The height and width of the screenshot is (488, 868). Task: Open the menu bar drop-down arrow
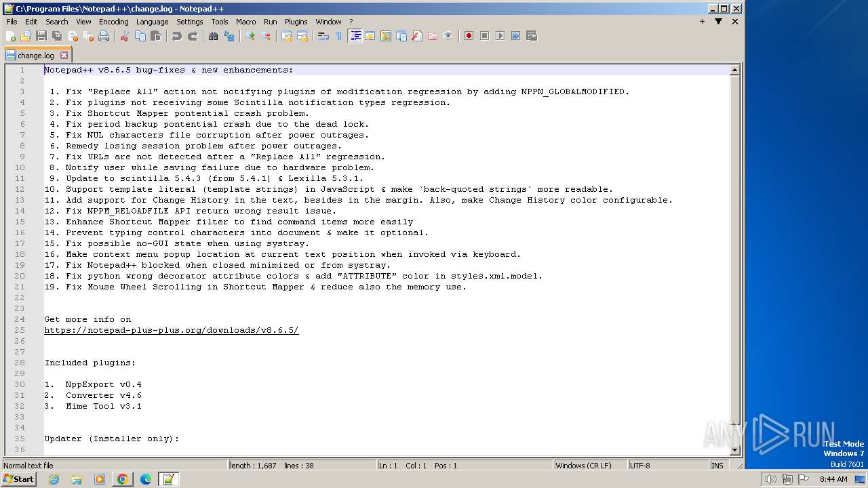tap(718, 22)
